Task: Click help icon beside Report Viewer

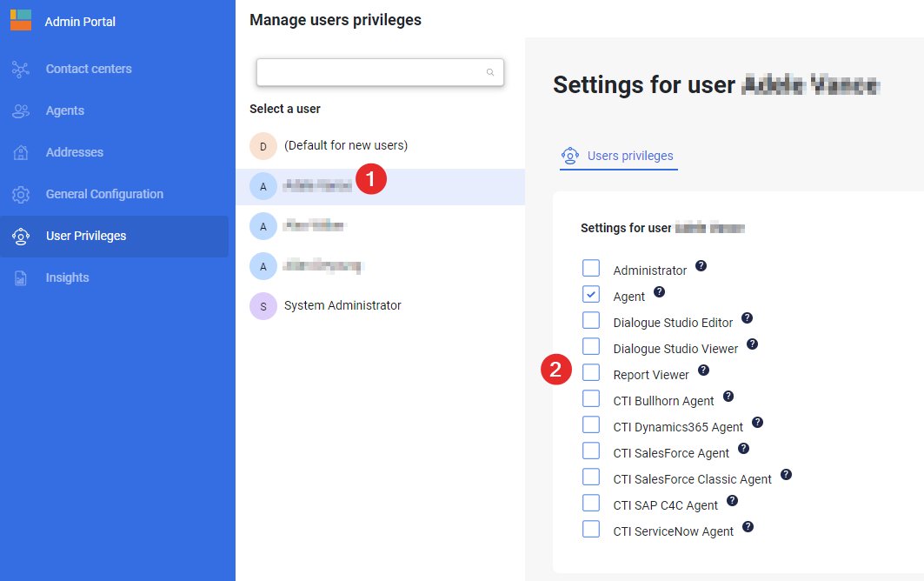Action: point(703,371)
